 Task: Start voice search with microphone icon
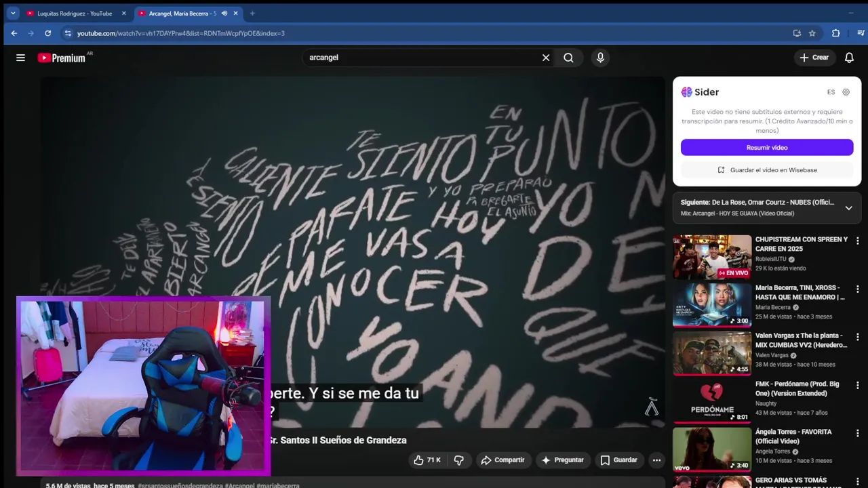(x=600, y=58)
